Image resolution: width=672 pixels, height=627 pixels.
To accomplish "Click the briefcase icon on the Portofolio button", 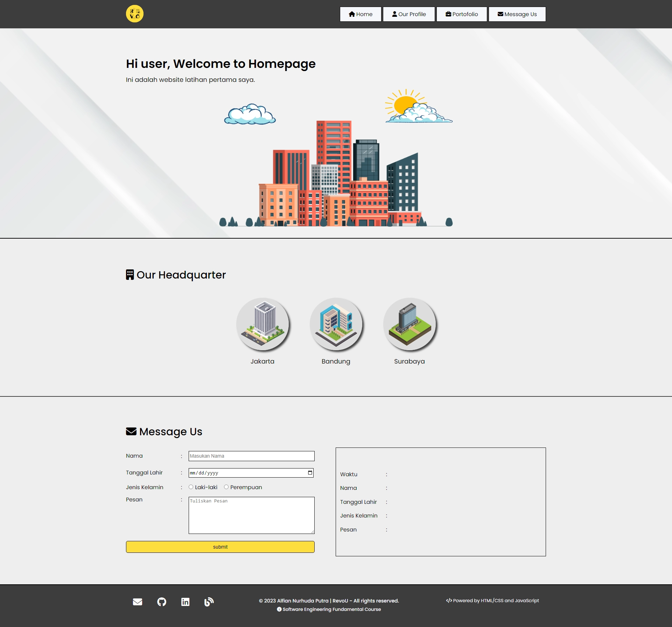I will pos(448,14).
